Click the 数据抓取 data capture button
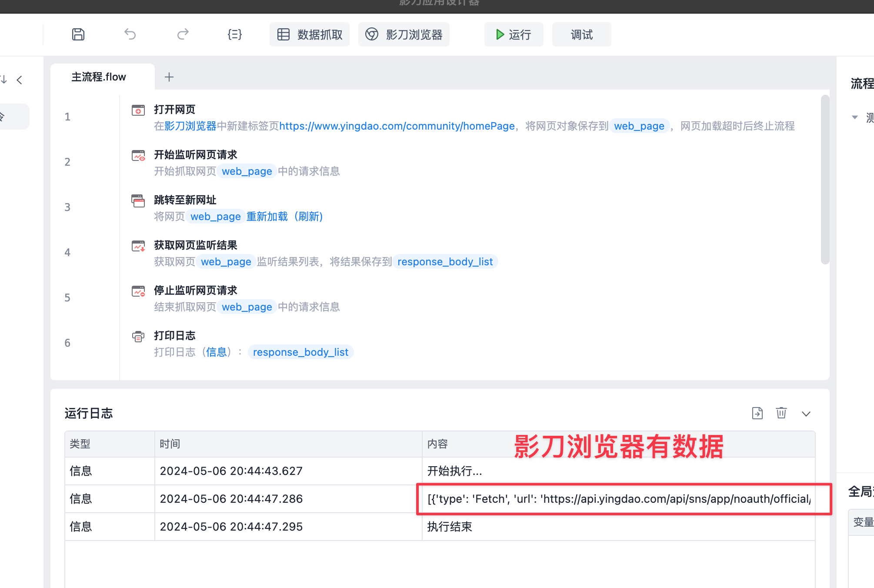 pyautogui.click(x=310, y=34)
